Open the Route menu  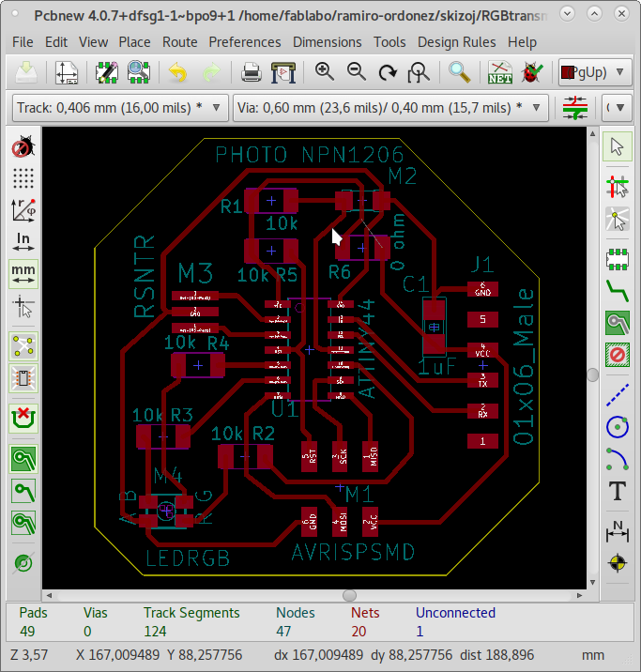179,42
